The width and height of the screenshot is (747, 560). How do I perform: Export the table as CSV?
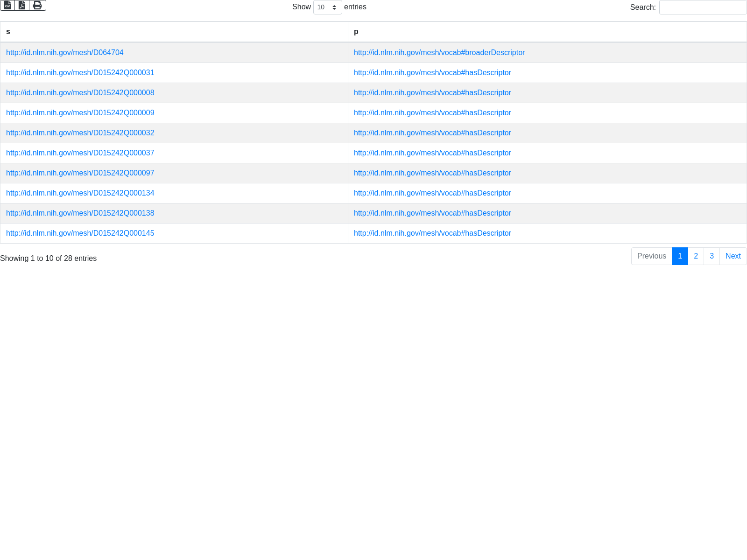(7, 5)
